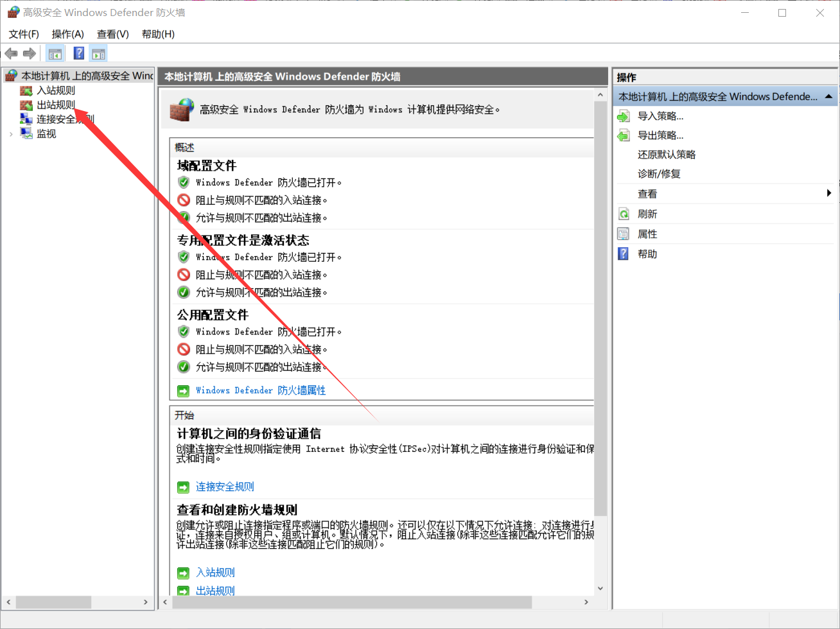Click the vertical scrollbar down arrow
The width and height of the screenshot is (840, 629).
[600, 588]
